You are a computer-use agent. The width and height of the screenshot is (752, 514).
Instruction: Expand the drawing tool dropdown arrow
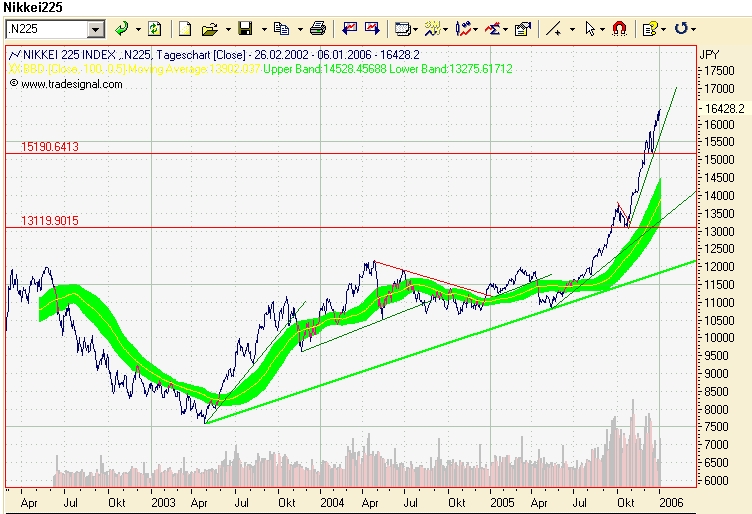coord(572,30)
